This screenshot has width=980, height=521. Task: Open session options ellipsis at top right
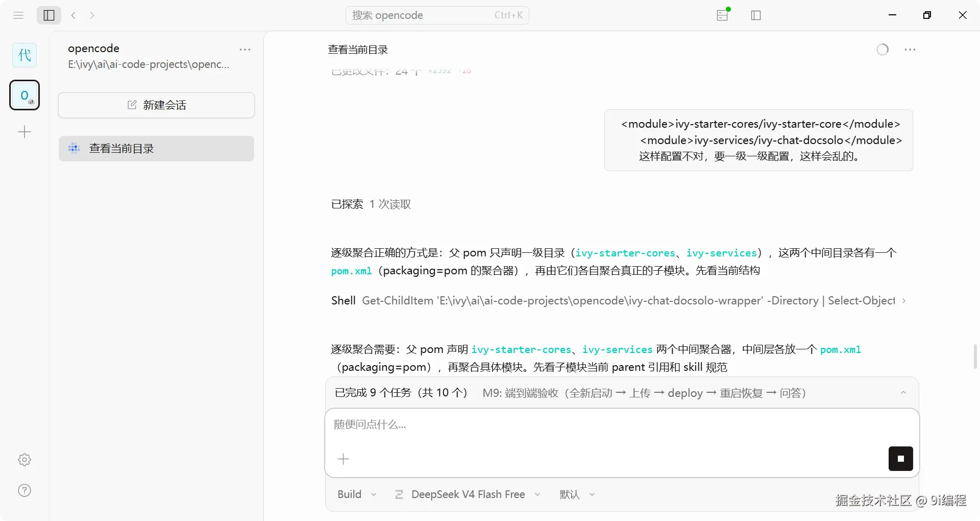click(x=910, y=50)
